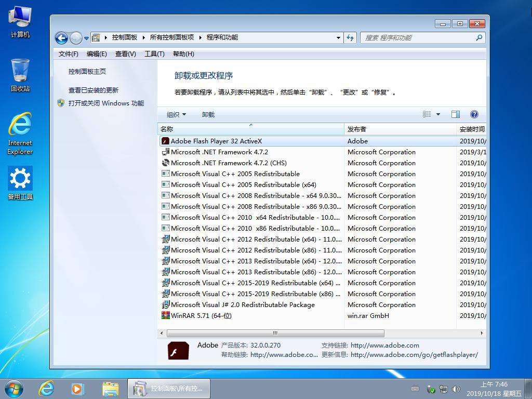Click icon of Visual C++ 2010 x86 Redistributable
The width and height of the screenshot is (532, 399).
[166, 229]
